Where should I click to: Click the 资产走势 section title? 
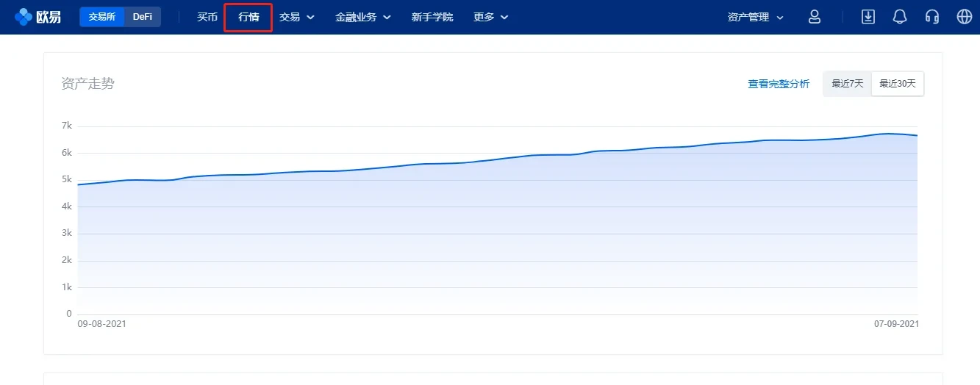[x=87, y=84]
